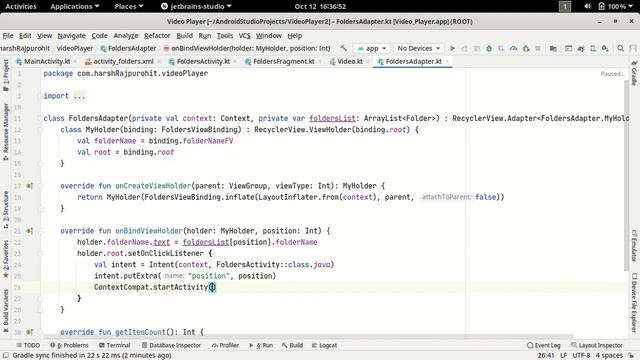Collapse the FoldersAdapter class fold marker
Image resolution: width=640 pixels, height=360 pixels.
pos(40,118)
